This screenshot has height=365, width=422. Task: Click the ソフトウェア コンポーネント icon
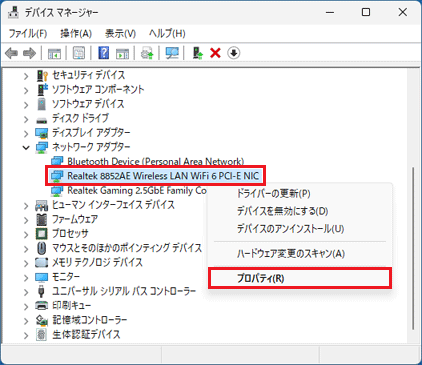(42, 89)
